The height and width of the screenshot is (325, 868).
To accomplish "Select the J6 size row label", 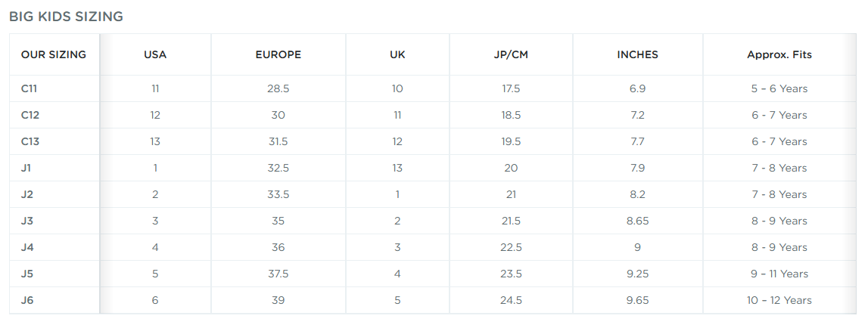I will pyautogui.click(x=27, y=301).
